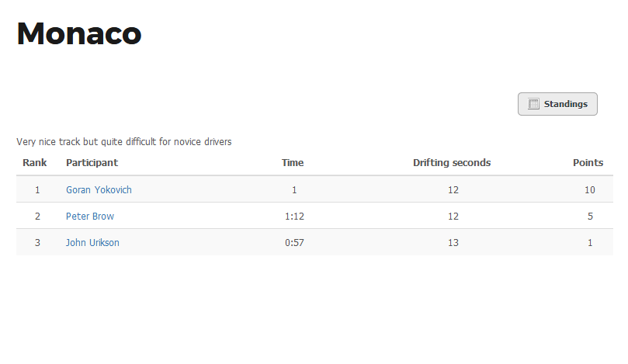Viewport: 628px width, 364px height.
Task: Click Goran Yokovich's time value 1
Action: coord(294,190)
